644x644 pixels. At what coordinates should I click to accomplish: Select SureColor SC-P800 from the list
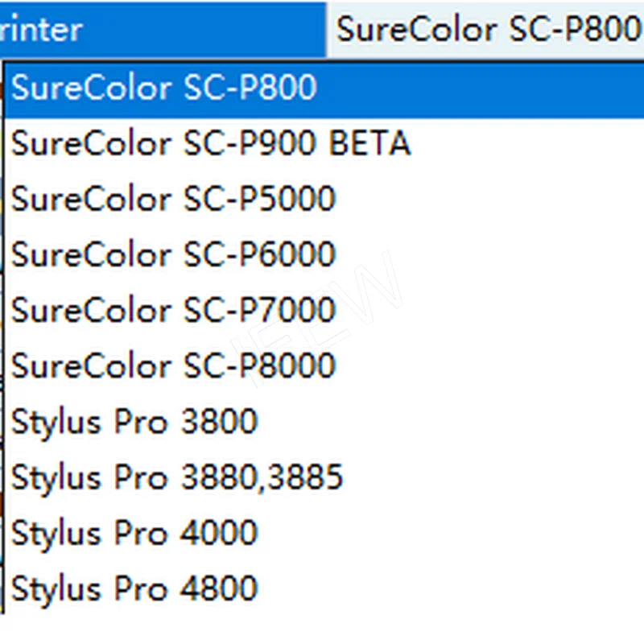click(x=164, y=89)
